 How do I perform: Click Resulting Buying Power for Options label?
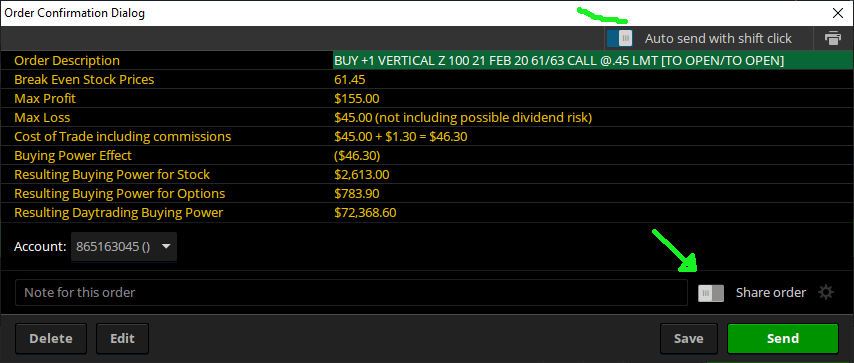119,193
